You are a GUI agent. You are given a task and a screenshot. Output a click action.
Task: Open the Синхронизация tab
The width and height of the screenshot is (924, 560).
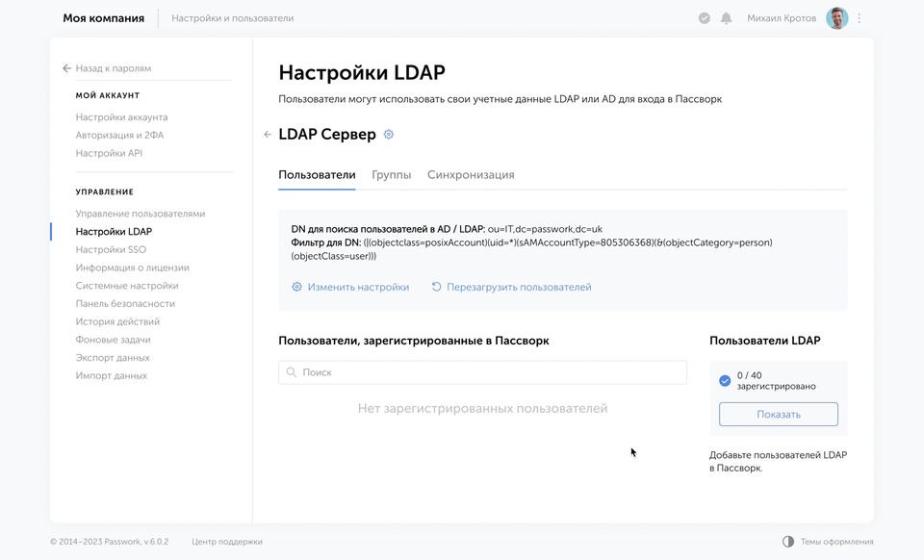pyautogui.click(x=471, y=175)
